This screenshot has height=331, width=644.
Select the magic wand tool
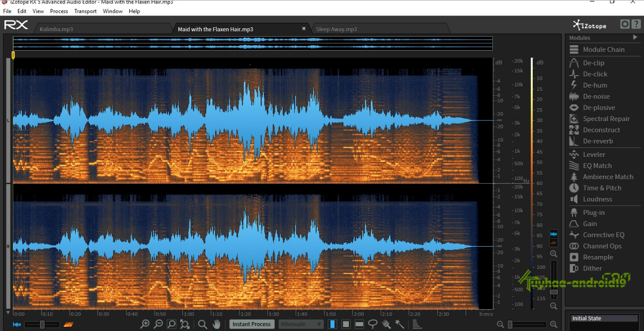click(400, 324)
